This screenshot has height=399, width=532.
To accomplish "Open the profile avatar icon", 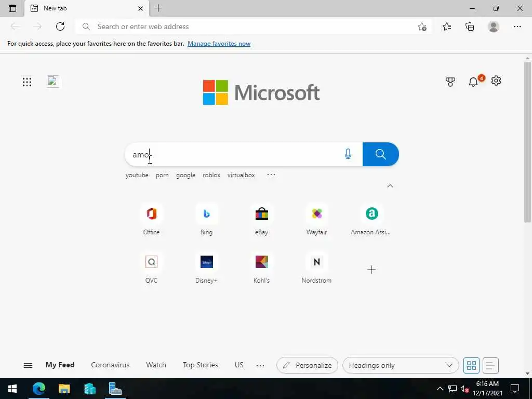I will click(x=494, y=26).
